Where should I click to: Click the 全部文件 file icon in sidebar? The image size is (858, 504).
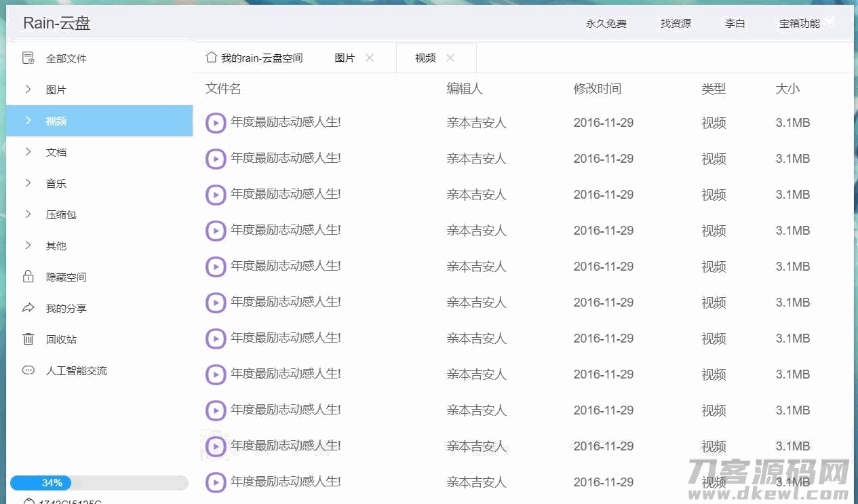point(28,58)
